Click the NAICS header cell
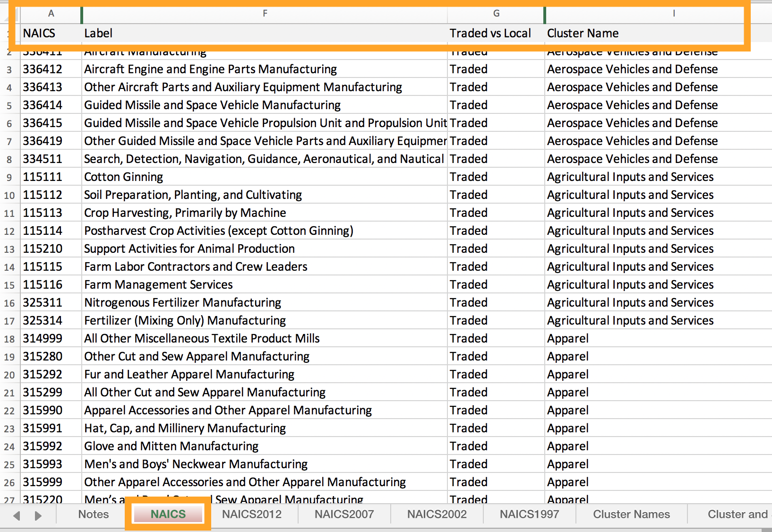 (x=51, y=33)
